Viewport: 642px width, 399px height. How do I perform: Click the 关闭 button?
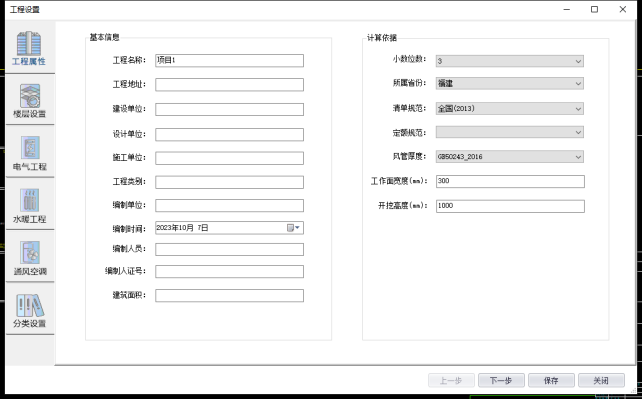(x=601, y=381)
